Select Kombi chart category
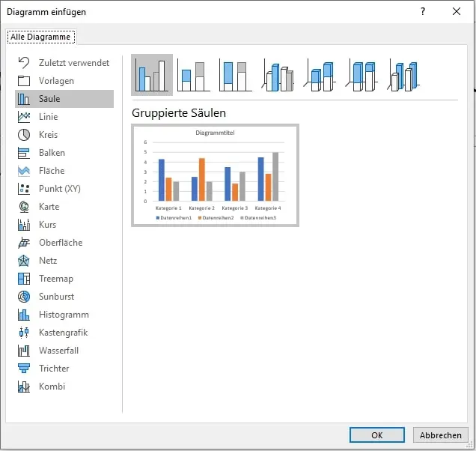 point(52,387)
